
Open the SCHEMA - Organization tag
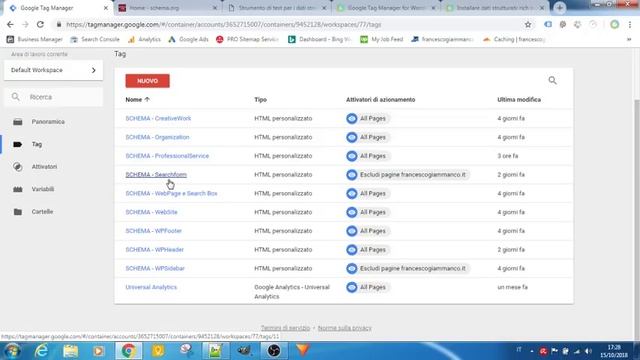point(158,137)
